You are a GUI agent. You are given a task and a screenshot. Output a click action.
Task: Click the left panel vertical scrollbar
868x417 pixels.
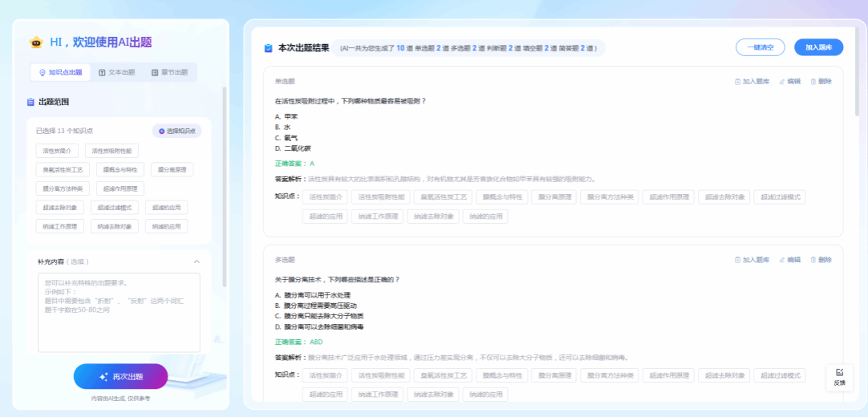pos(225,184)
